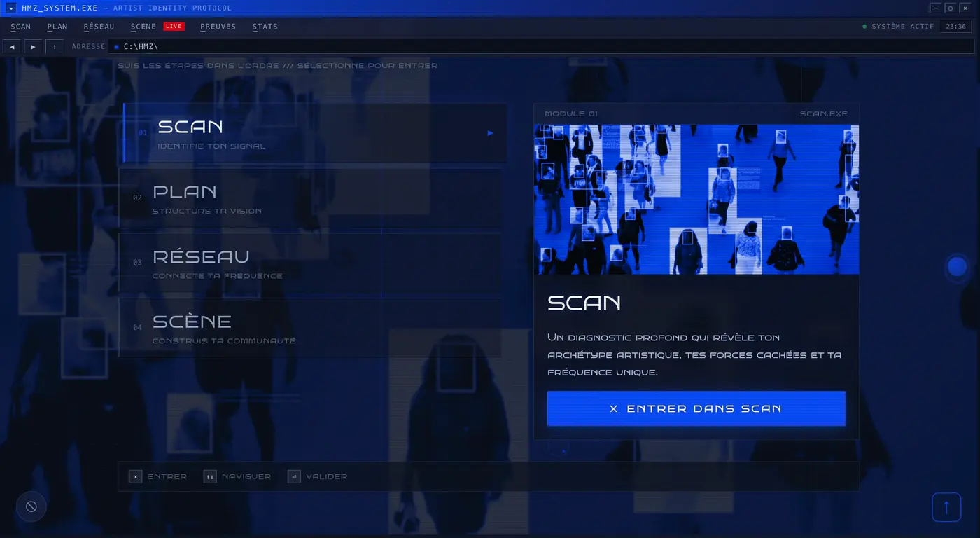Close the HMZ_SYSTEM.EXE window
The height and width of the screenshot is (538, 980).
coord(965,8)
